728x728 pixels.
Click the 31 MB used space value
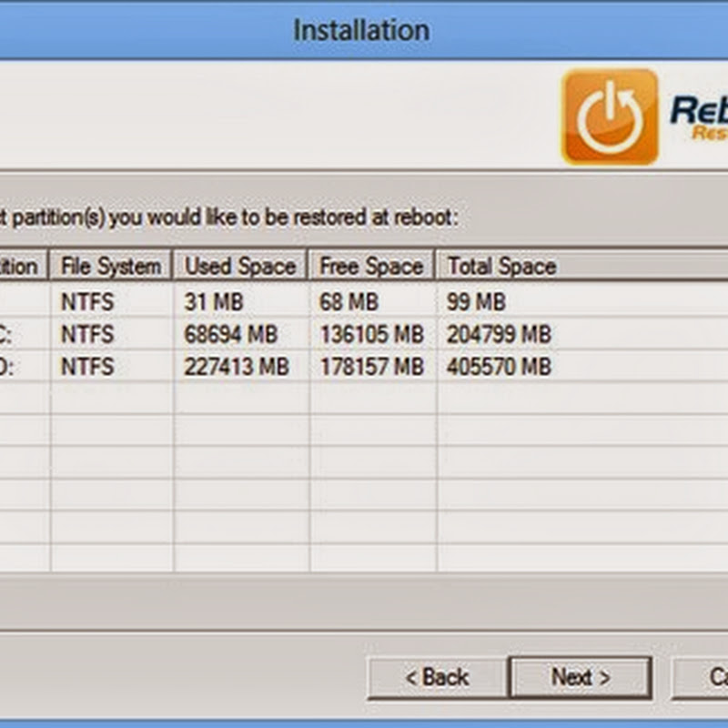click(x=214, y=302)
